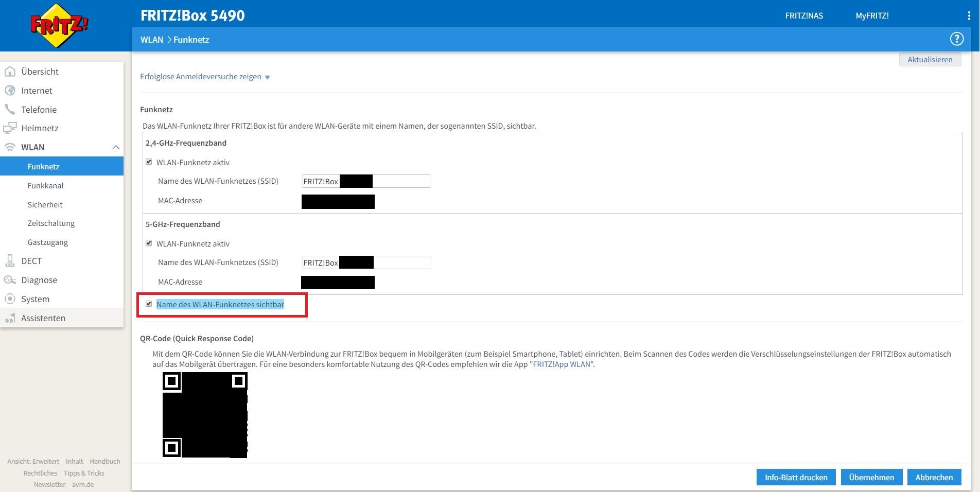Open the help question mark icon
The image size is (980, 492).
956,39
